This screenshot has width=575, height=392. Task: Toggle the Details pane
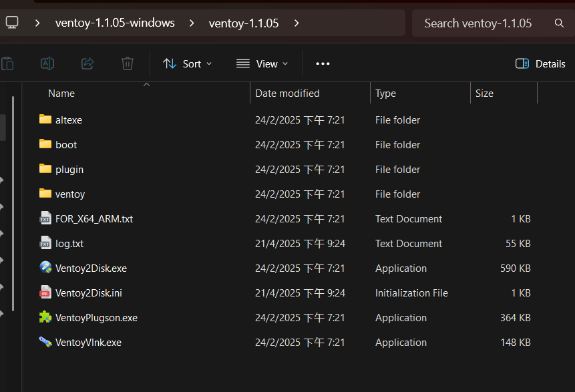pos(540,64)
